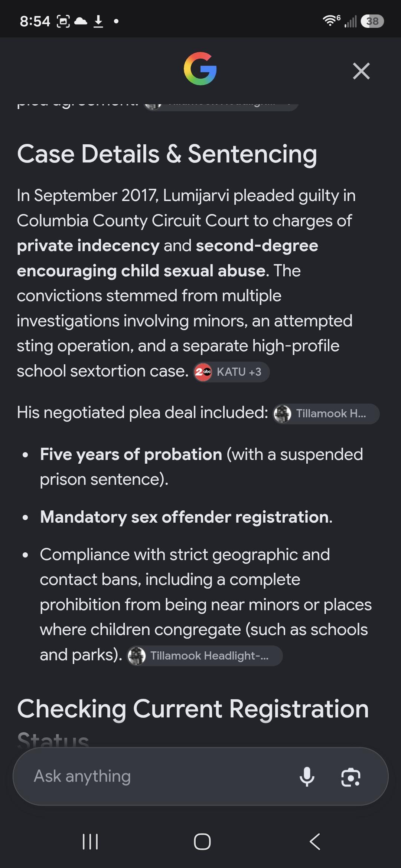Tap the KATU 2 abc logo
The height and width of the screenshot is (868, 401).
tap(203, 372)
